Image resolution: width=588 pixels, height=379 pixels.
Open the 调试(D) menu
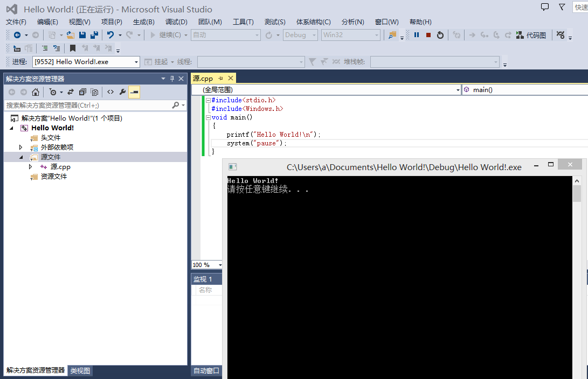point(176,22)
